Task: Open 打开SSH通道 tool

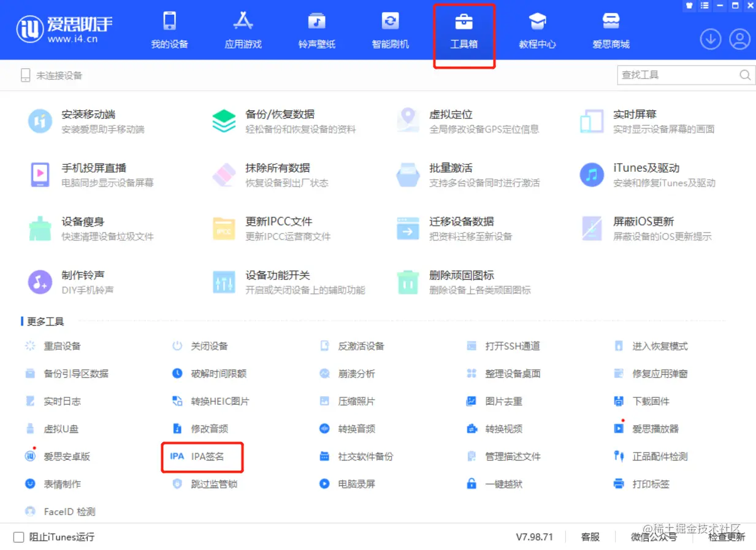Action: [503, 346]
